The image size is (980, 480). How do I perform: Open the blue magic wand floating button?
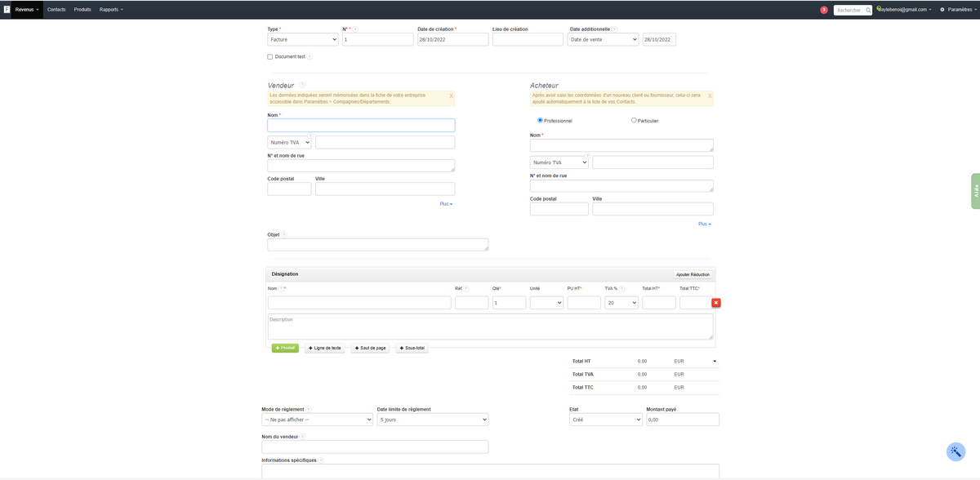click(955, 451)
